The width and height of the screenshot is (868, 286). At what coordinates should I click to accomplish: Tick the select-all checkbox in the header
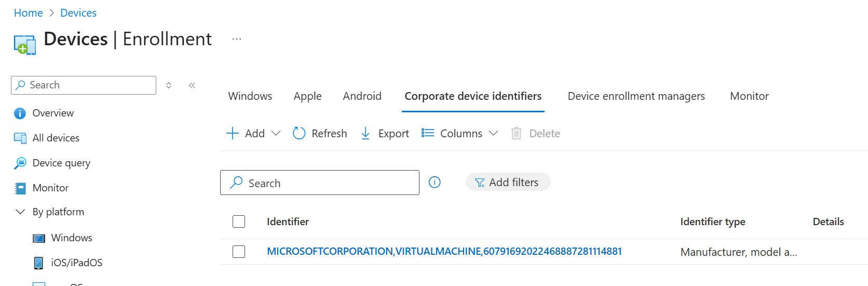(x=239, y=222)
